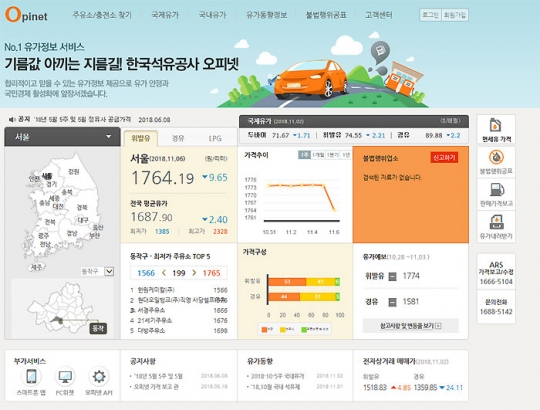Click next arrow in TOP 5 price range
This screenshot has height=410, width=540.
pos(194,273)
